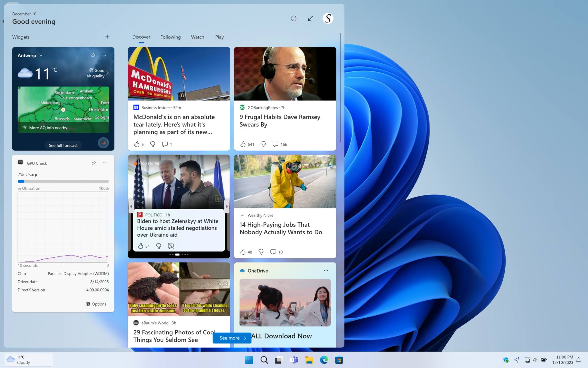588x368 pixels.
Task: Open the profile avatar in the corner
Action: (x=327, y=18)
